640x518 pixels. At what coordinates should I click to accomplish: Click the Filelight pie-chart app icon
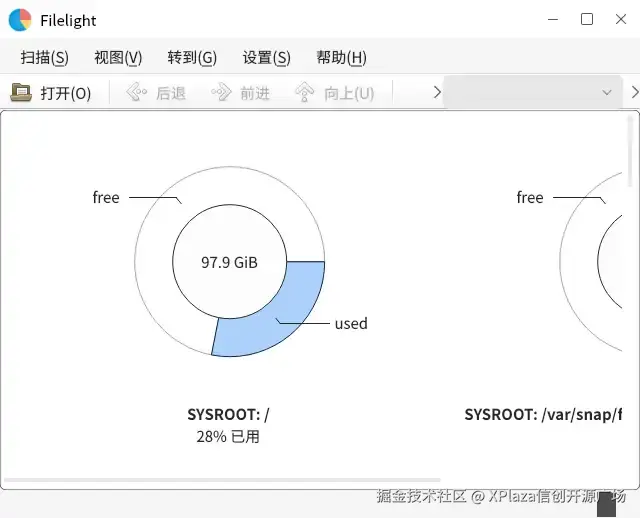coord(20,20)
